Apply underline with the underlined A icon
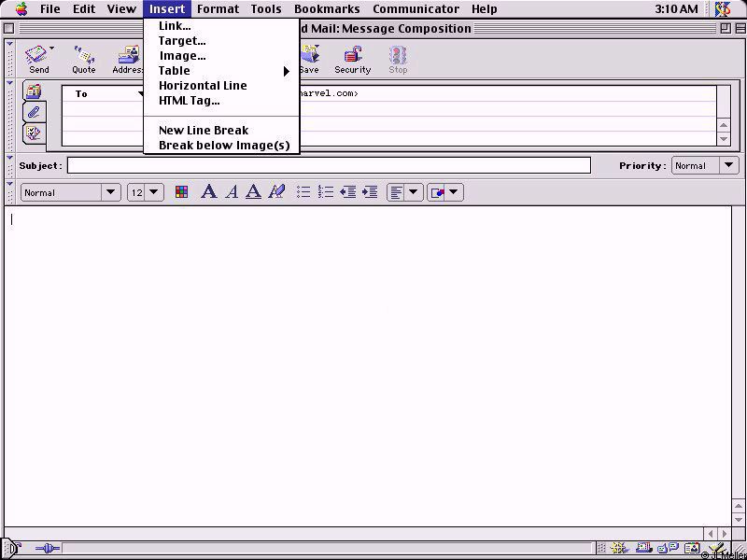 click(x=253, y=192)
